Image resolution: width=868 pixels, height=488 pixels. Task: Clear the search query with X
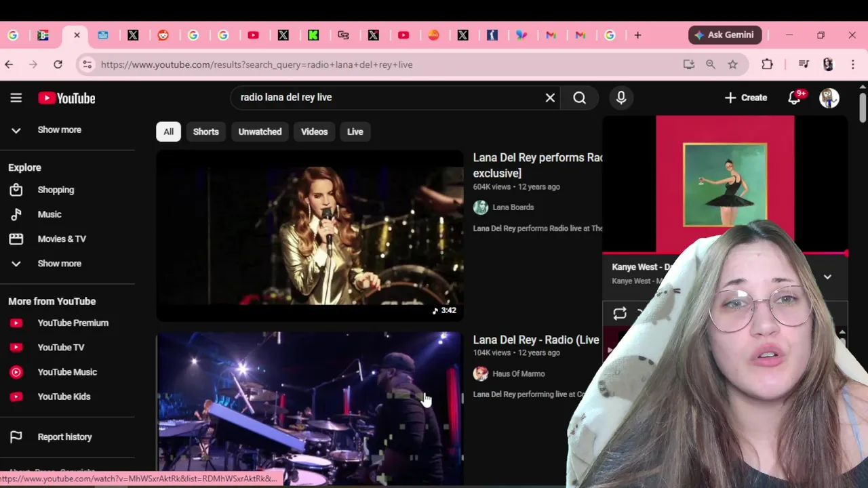550,98
